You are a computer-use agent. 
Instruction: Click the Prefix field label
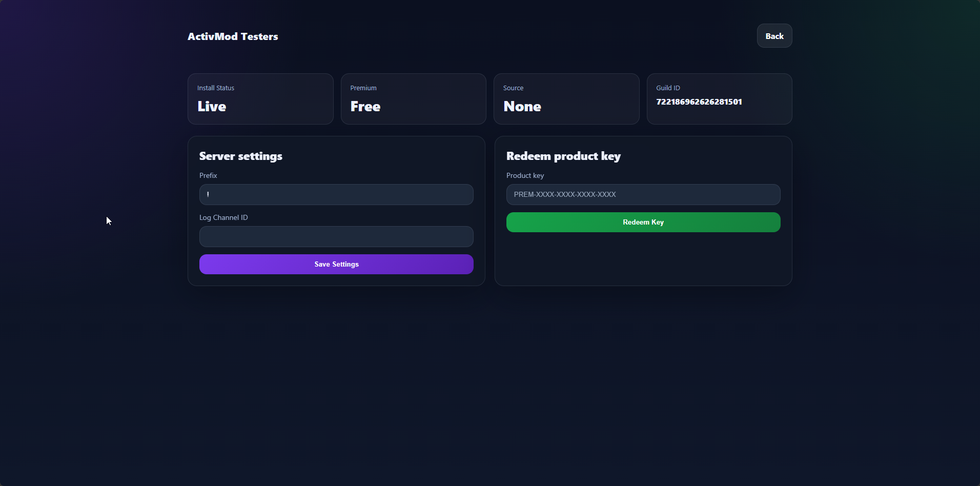click(208, 175)
